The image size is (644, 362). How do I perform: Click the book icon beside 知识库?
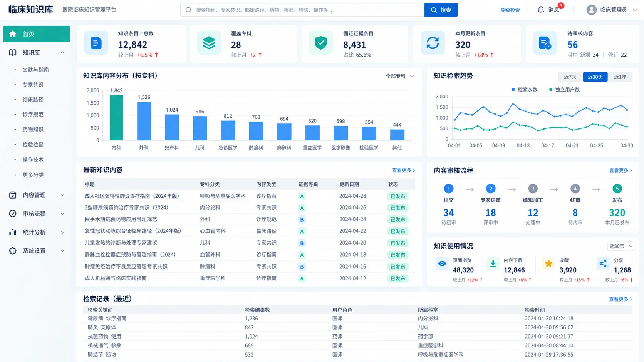click(x=13, y=53)
